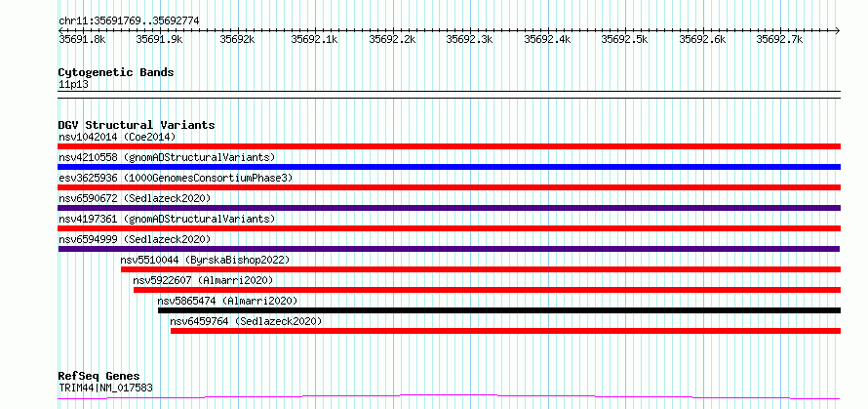This screenshot has height=409, width=868.
Task: Click nsv5510044 (ByrskaBishop2022) label
Action: (x=205, y=260)
